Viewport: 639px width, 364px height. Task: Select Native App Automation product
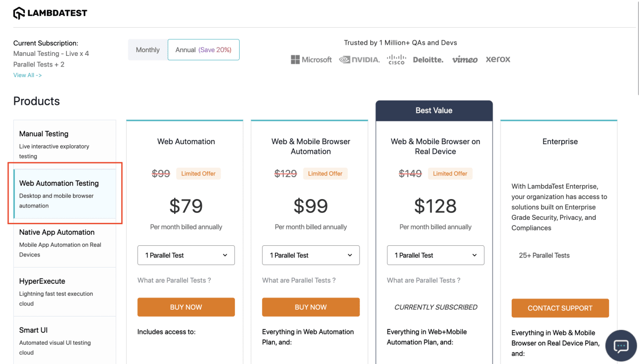pyautogui.click(x=64, y=243)
